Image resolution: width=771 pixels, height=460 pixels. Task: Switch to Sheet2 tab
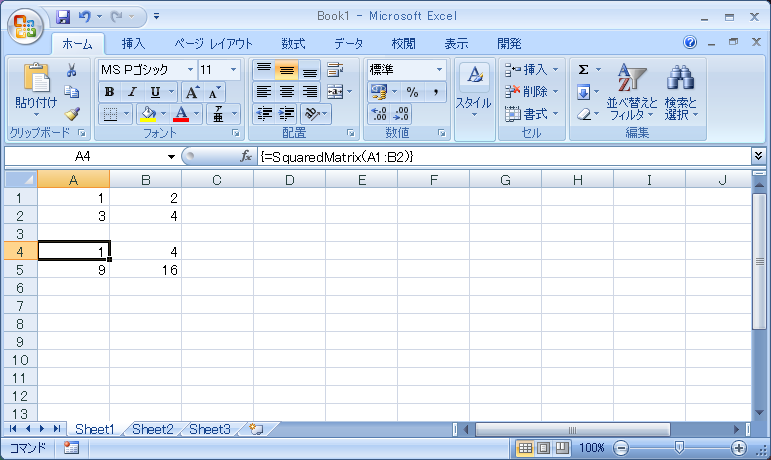pos(153,429)
